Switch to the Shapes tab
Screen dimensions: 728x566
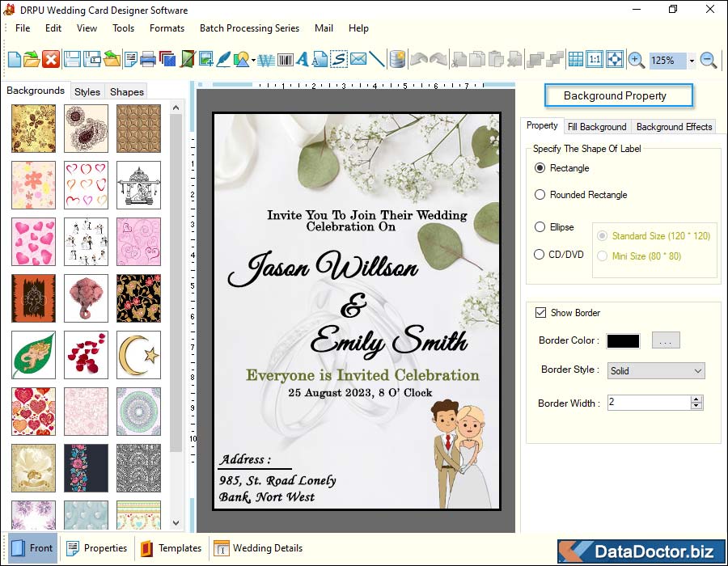click(127, 92)
